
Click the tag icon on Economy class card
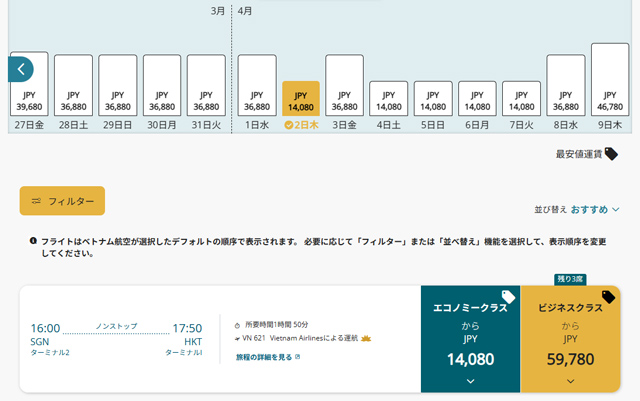pos(508,297)
